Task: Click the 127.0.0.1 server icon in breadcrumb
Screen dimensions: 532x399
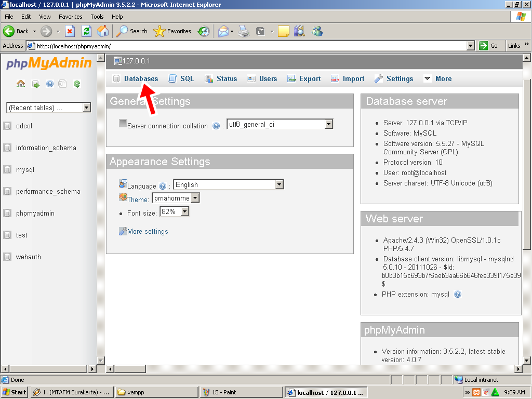Action: (x=117, y=61)
